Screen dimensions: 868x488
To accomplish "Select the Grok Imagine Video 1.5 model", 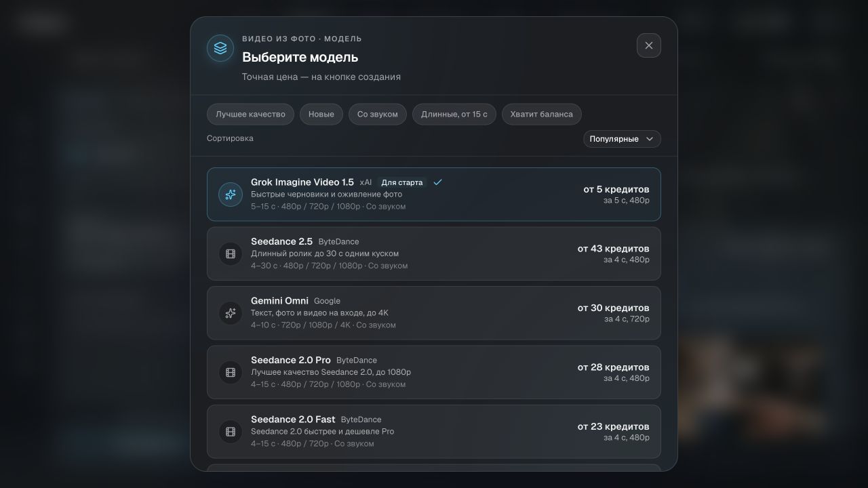I will [434, 195].
